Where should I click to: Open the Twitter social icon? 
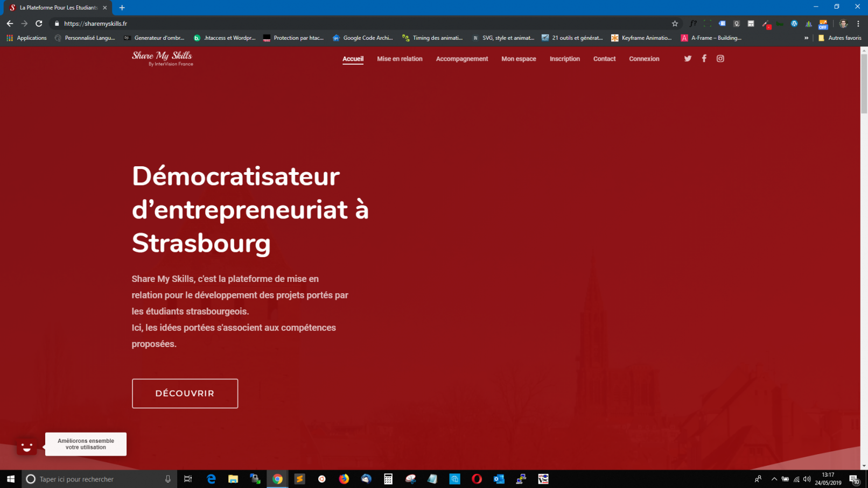click(x=688, y=59)
